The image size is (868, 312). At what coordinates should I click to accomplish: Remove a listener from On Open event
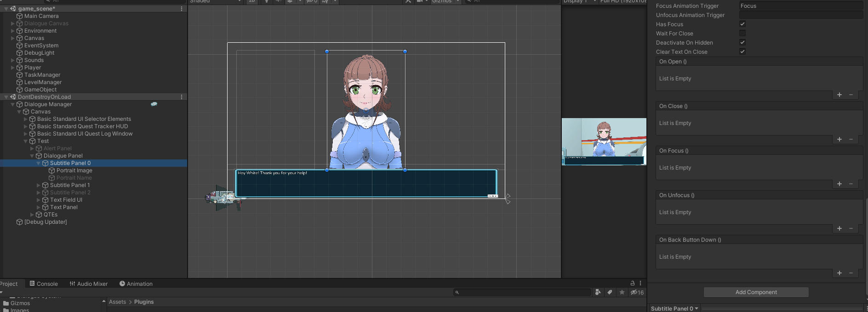[x=851, y=95]
